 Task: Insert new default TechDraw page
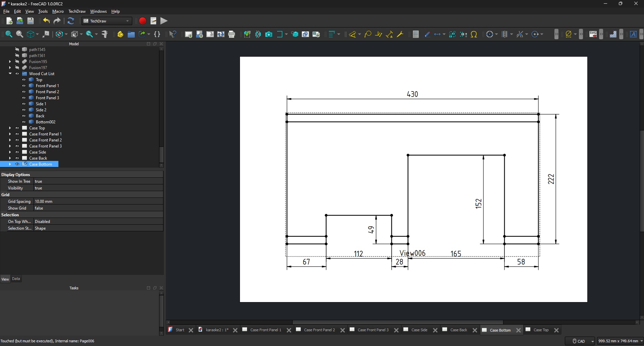[189, 34]
